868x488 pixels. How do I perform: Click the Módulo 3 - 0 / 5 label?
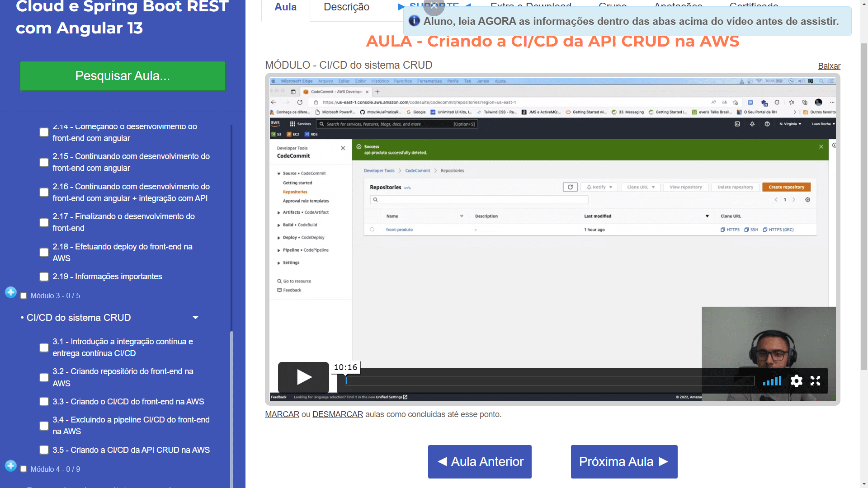[x=55, y=296]
